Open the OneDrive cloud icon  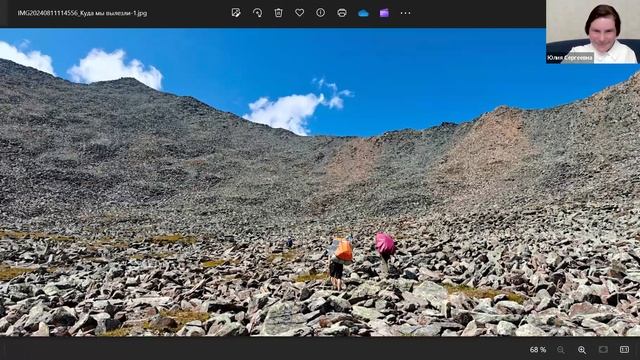point(363,13)
